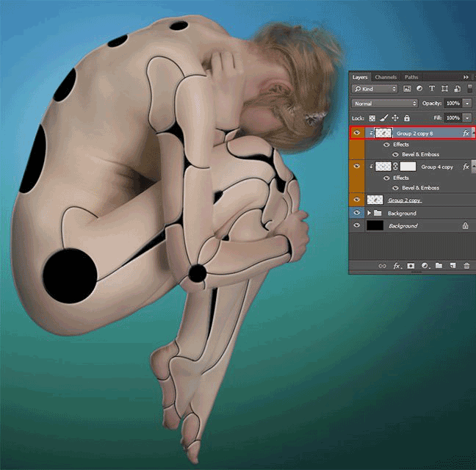Viewport: 476px width, 470px height.
Task: Click the lock all padlock icon
Action: coord(407,117)
